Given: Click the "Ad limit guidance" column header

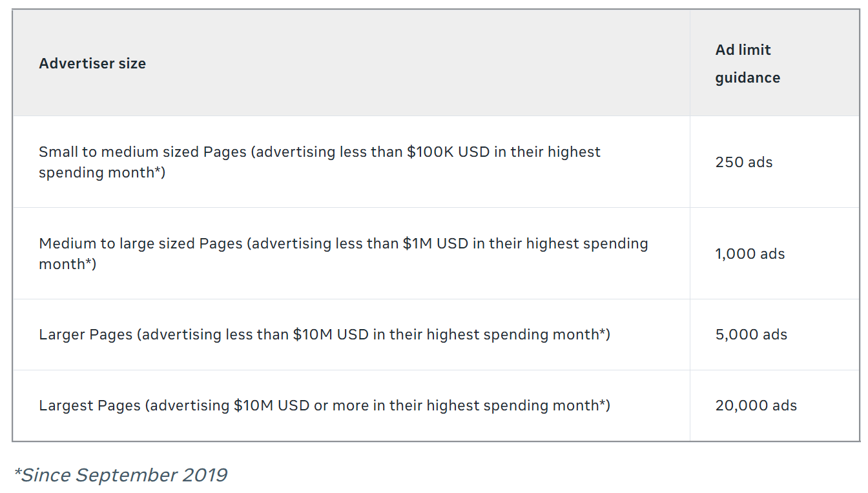Looking at the screenshot, I should pos(747,63).
